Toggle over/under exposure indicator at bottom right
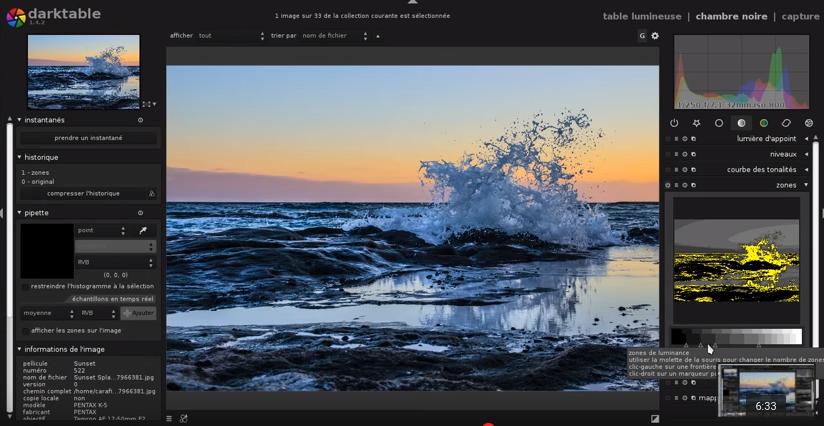The width and height of the screenshot is (824, 426). click(655, 419)
